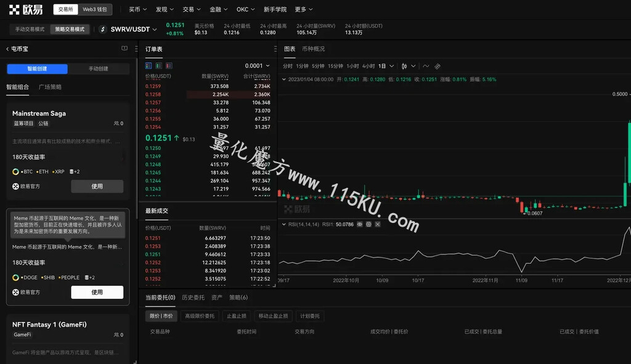Show combined buy and sell order book view
631x364 pixels.
coord(149,65)
